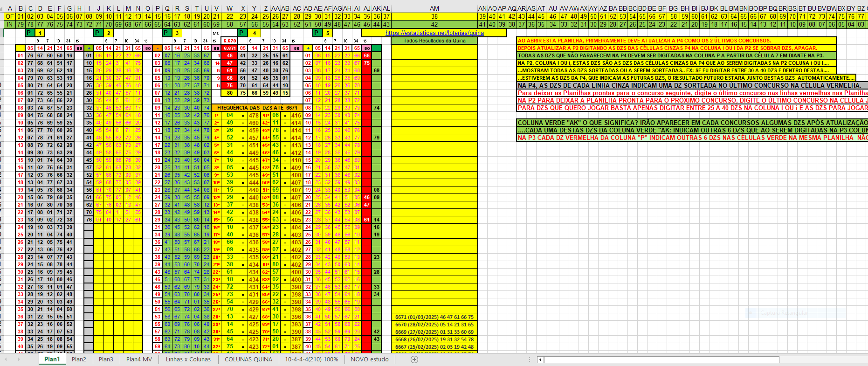Open the 10-4-4-4(210) 100% sheet tab
The image size is (868, 366).
point(311,359)
